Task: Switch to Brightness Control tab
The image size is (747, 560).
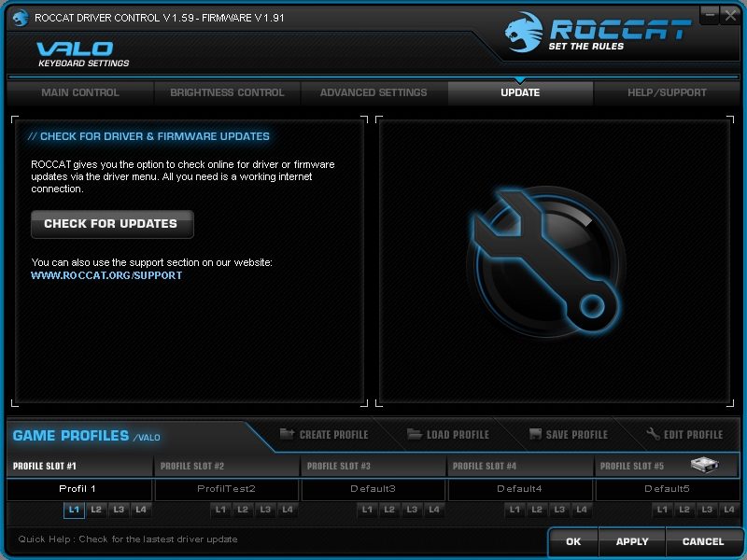Action: 227,92
